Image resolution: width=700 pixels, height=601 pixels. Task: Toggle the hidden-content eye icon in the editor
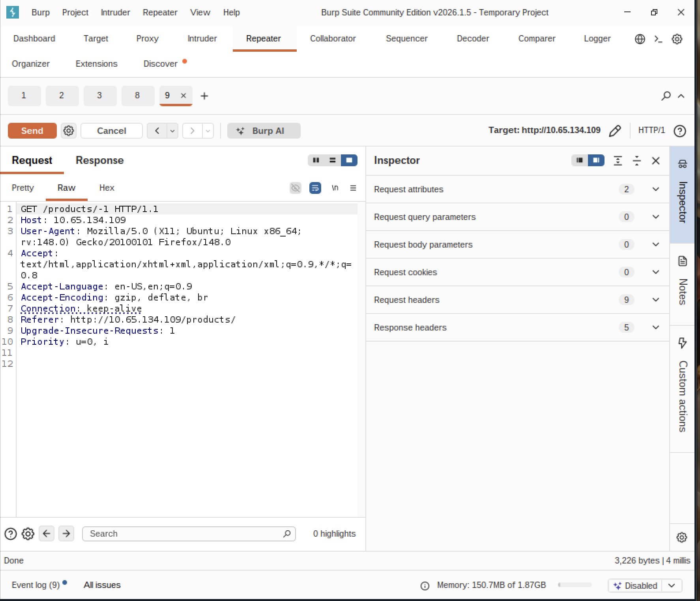[296, 188]
